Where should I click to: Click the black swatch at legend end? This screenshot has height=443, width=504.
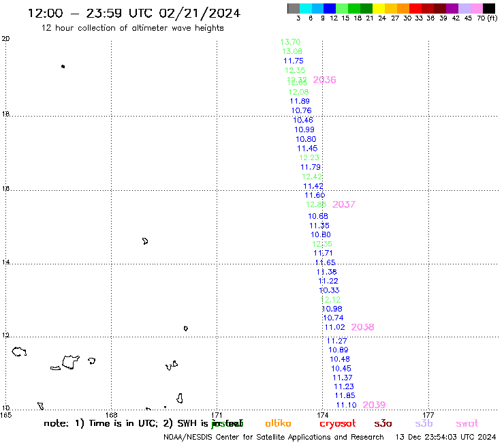[x=488, y=8]
